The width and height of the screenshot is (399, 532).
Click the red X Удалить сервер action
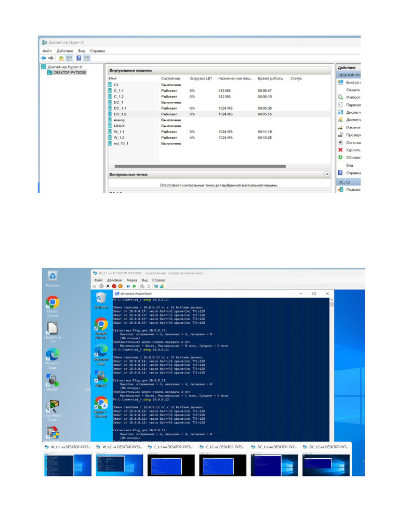point(341,150)
